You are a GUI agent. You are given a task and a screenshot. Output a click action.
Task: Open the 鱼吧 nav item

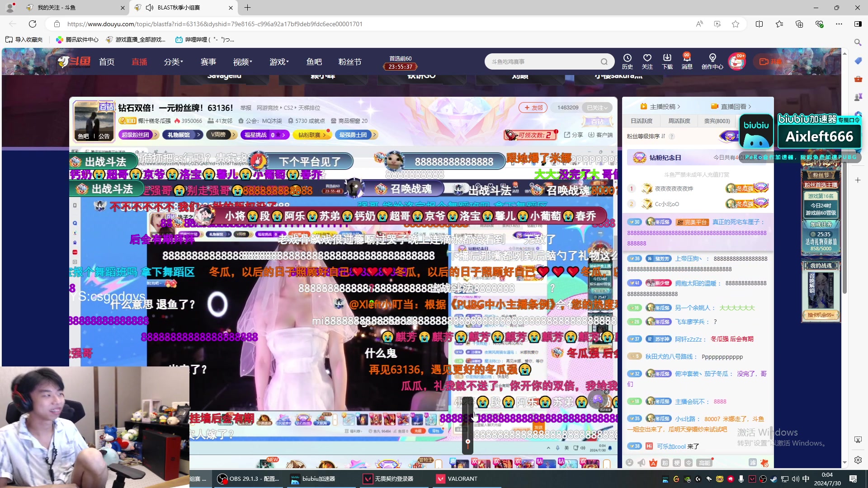[314, 62]
